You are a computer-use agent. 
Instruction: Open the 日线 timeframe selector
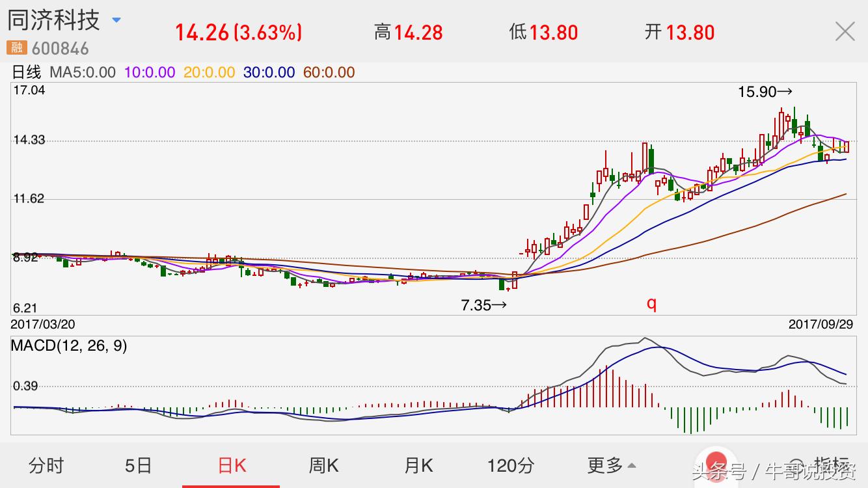click(26, 73)
